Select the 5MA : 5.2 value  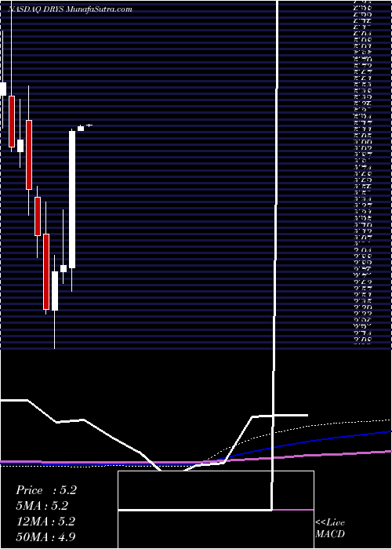[x=42, y=506]
